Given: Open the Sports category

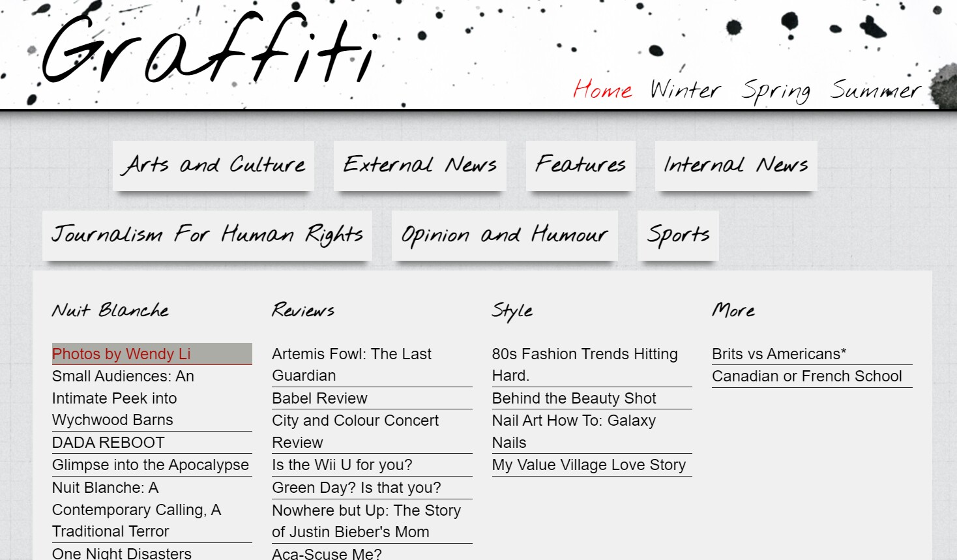Looking at the screenshot, I should (678, 235).
